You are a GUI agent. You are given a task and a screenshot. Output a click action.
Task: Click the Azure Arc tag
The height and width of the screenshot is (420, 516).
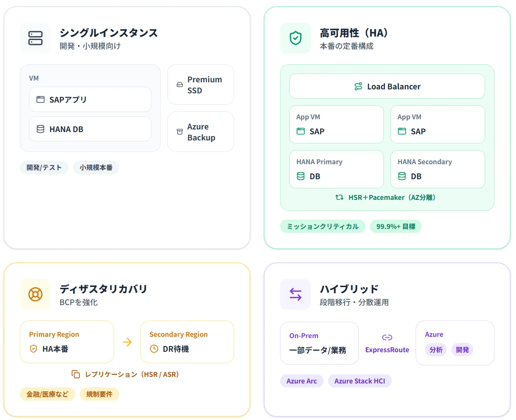click(302, 381)
